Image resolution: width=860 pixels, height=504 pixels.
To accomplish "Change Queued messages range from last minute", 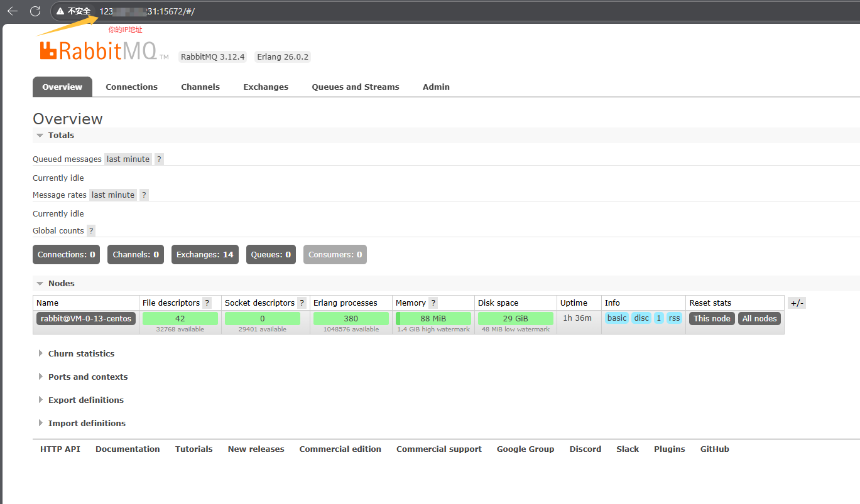I will coord(128,159).
